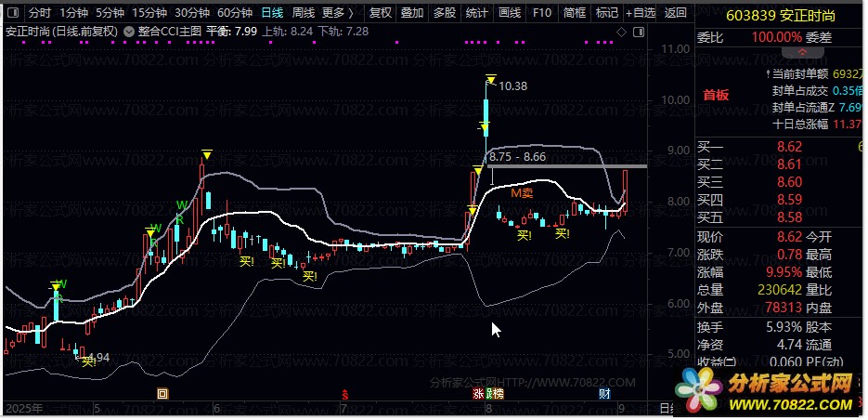This screenshot has width=868, height=420.
Task: Click the 首板 tag label
Action: (716, 96)
